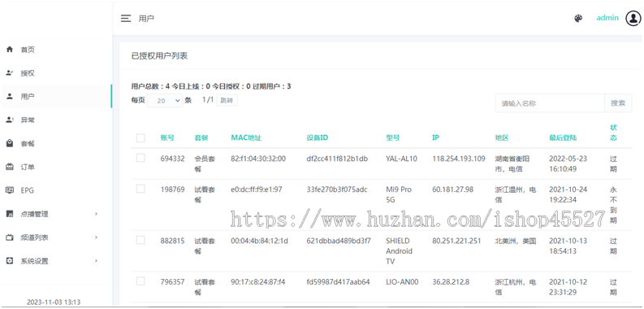
Task: Click device ID df2cc411f812b1db
Action: (x=337, y=159)
